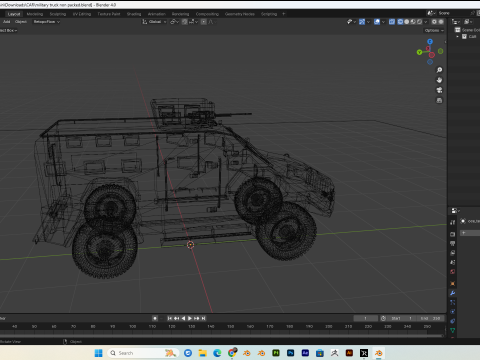The height and width of the screenshot is (360, 480).
Task: Open the Rendering workspace tab
Action: pyautogui.click(x=180, y=14)
